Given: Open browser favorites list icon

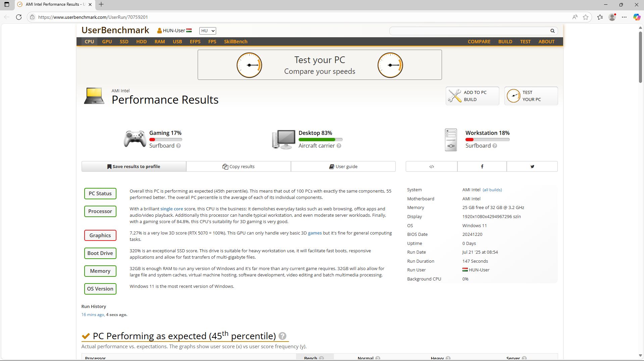Looking at the screenshot, I should 600,17.
